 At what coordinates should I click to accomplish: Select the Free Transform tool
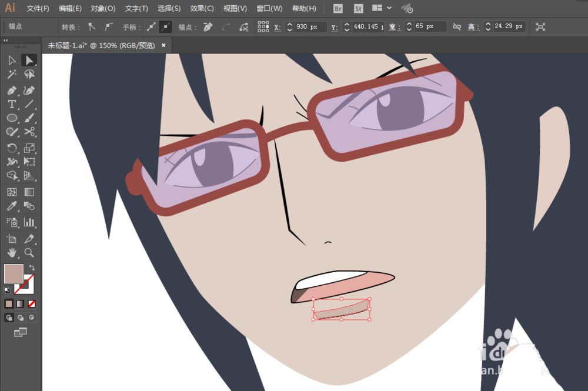coord(29,162)
